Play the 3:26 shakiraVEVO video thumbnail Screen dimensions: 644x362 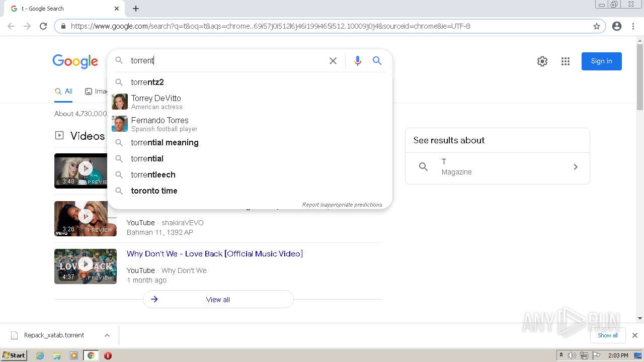86,219
